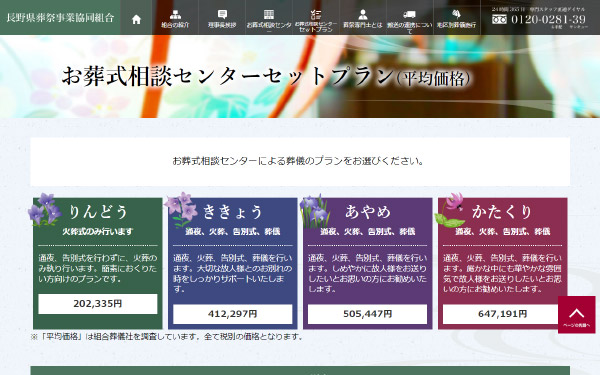Select the あやめ plan card title
The width and height of the screenshot is (600, 375).
(368, 212)
